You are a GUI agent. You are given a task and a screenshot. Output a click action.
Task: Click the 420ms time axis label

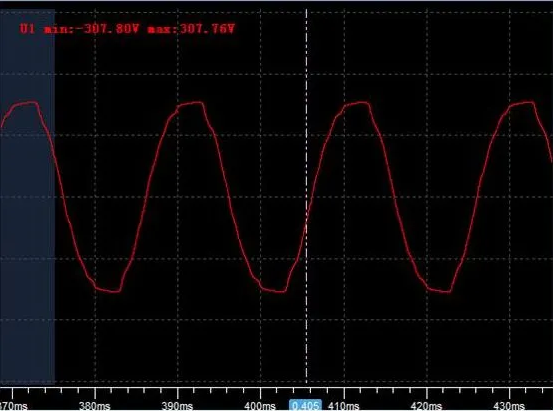click(426, 406)
